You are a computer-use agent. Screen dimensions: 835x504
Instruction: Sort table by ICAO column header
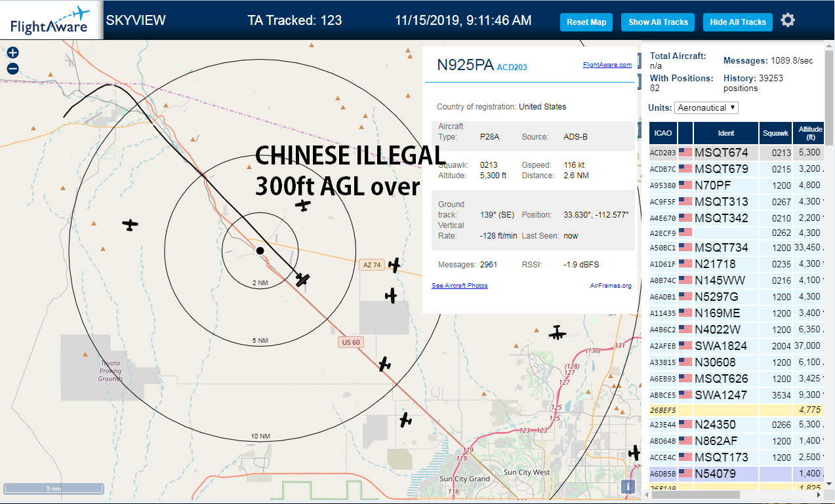[x=663, y=133]
